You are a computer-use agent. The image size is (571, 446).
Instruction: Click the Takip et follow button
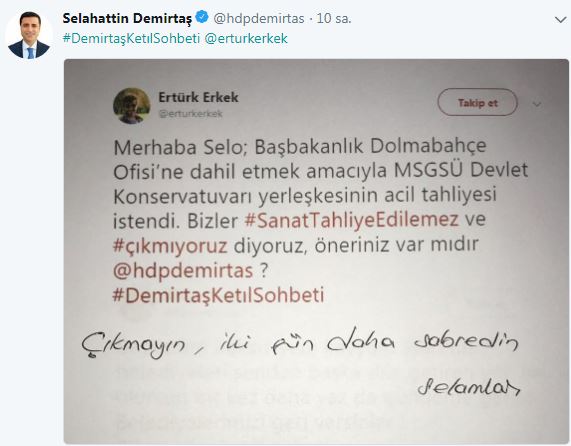point(477,103)
